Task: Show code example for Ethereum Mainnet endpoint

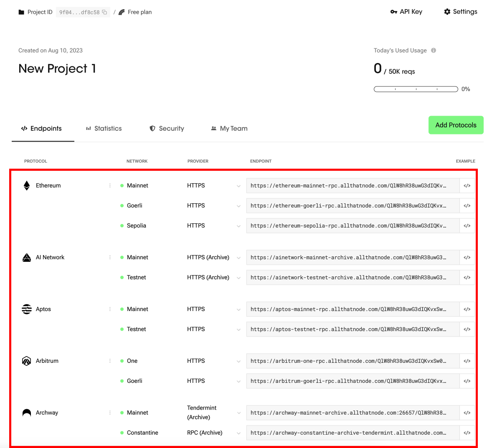Action: point(467,186)
